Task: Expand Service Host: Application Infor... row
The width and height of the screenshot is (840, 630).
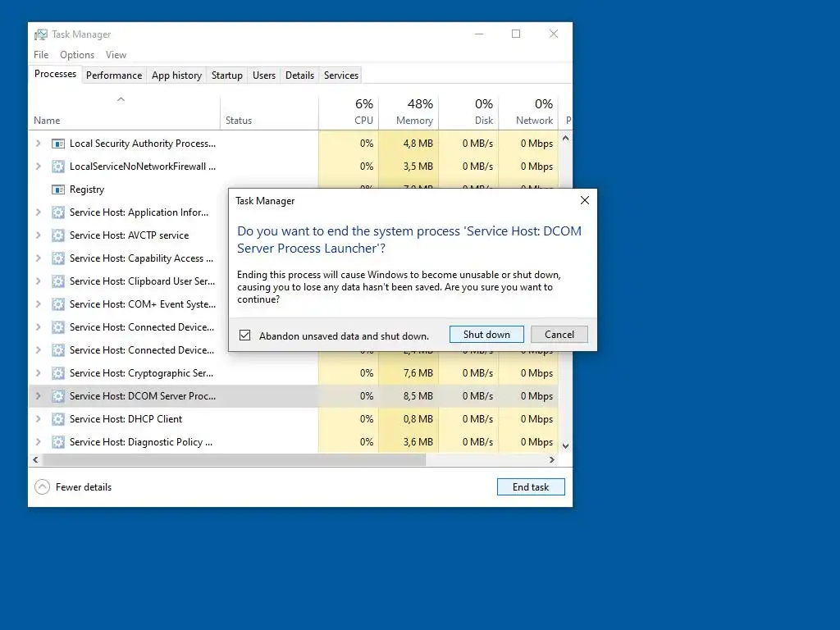Action: (38, 212)
